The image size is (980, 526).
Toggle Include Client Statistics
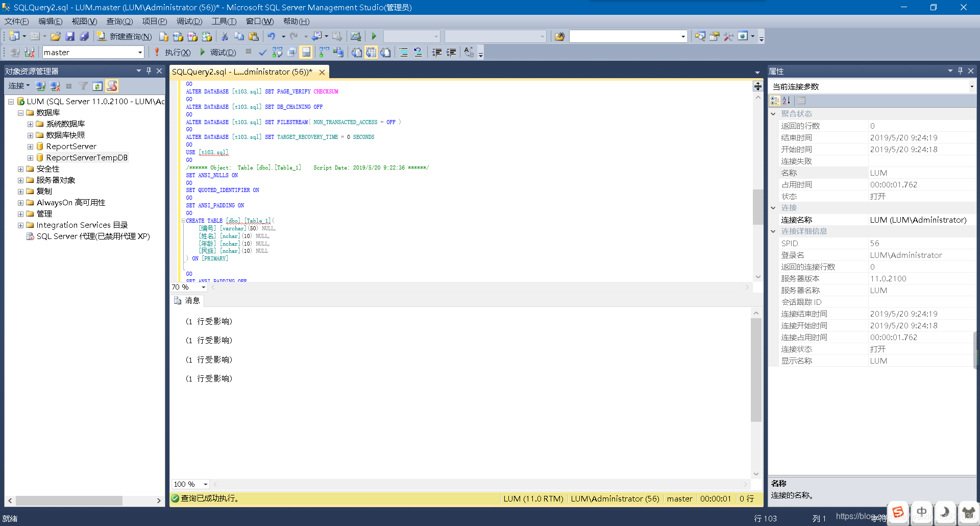338,52
